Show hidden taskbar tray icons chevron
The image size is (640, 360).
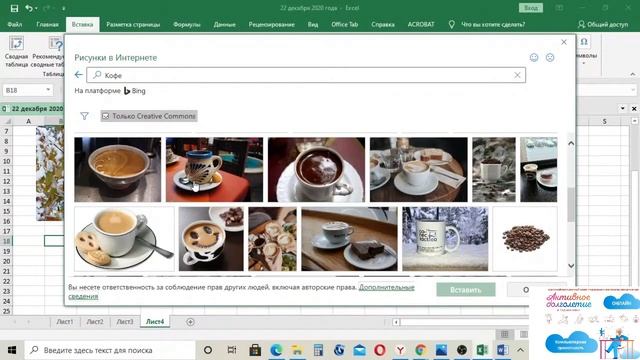click(520, 350)
